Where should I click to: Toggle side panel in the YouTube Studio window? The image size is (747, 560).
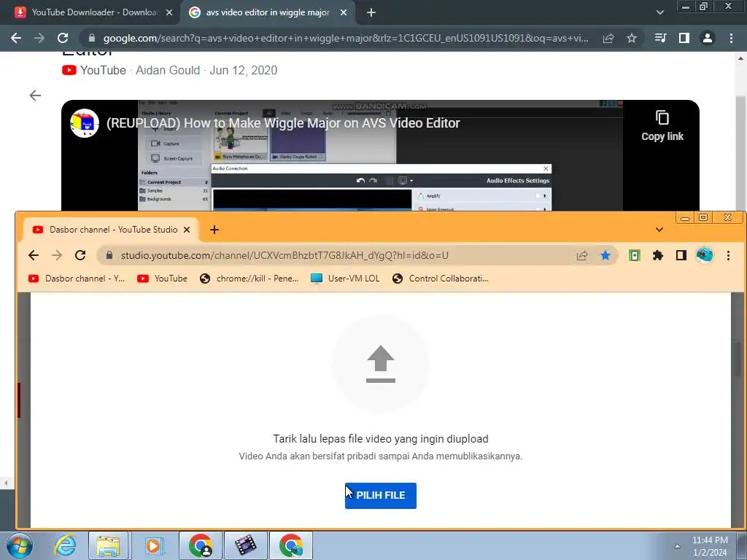pyautogui.click(x=681, y=255)
